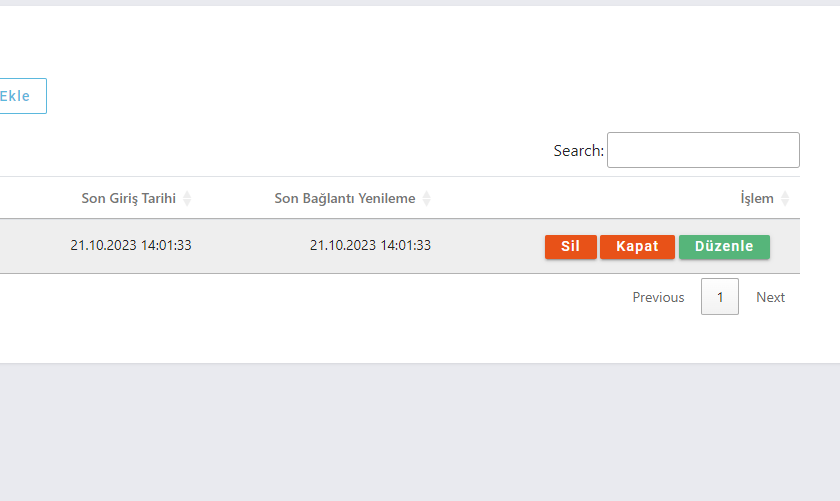The width and height of the screenshot is (840, 501).
Task: Click the Son Bağlantı Yenileme date cell
Action: pyautogui.click(x=370, y=245)
